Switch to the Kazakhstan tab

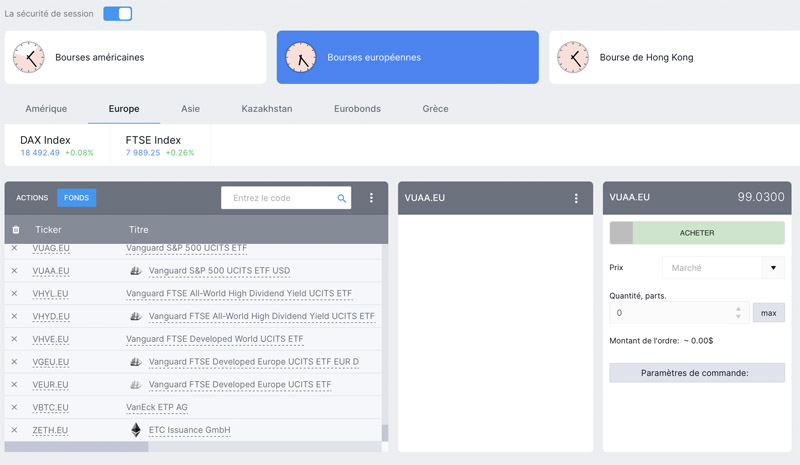[x=267, y=109]
